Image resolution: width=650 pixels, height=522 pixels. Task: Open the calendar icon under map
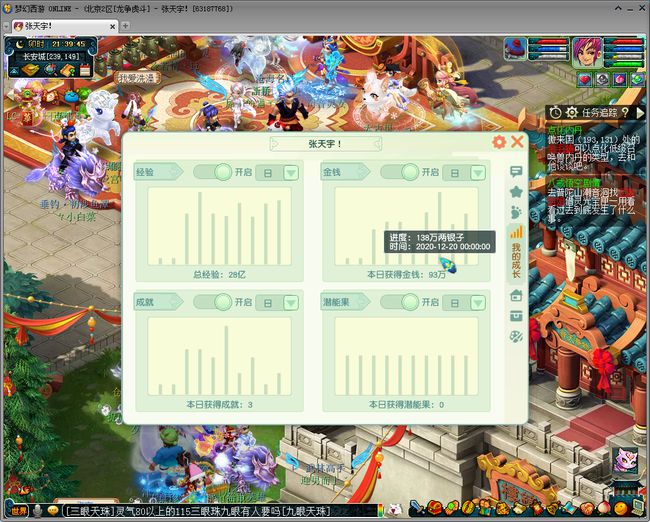[85, 70]
